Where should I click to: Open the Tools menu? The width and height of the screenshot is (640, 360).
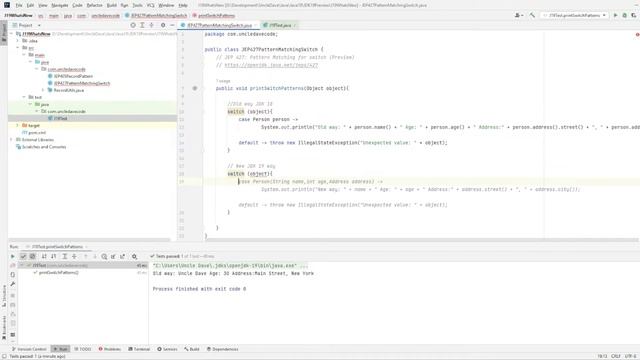pos(138,5)
